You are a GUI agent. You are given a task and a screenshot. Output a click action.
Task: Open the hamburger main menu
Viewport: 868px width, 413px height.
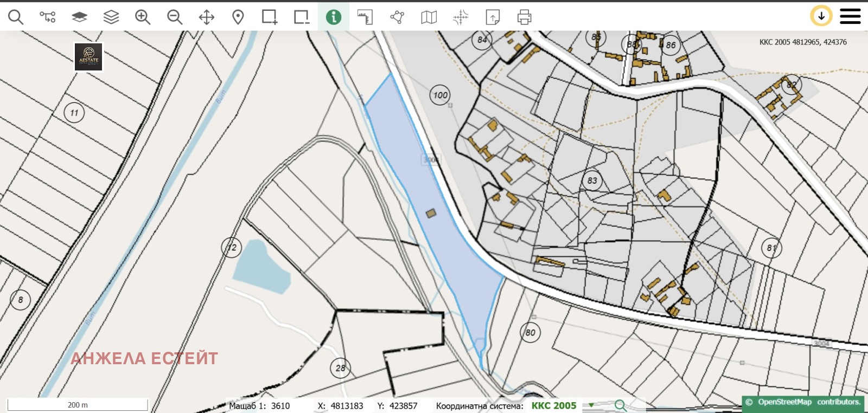850,16
